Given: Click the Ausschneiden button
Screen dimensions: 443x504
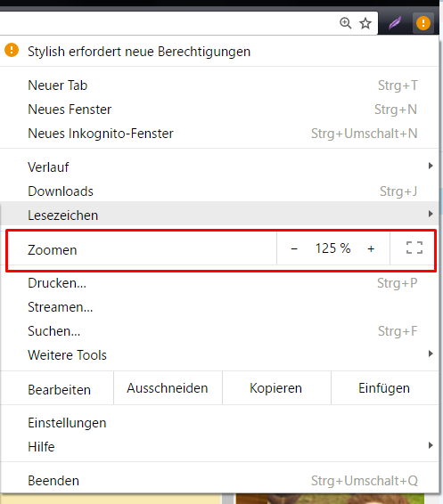Looking at the screenshot, I should (168, 388).
